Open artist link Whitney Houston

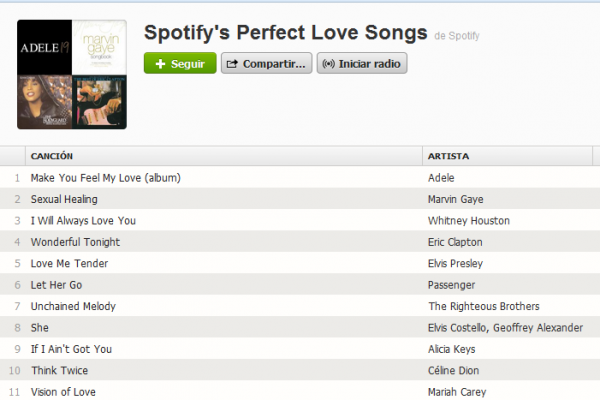468,221
